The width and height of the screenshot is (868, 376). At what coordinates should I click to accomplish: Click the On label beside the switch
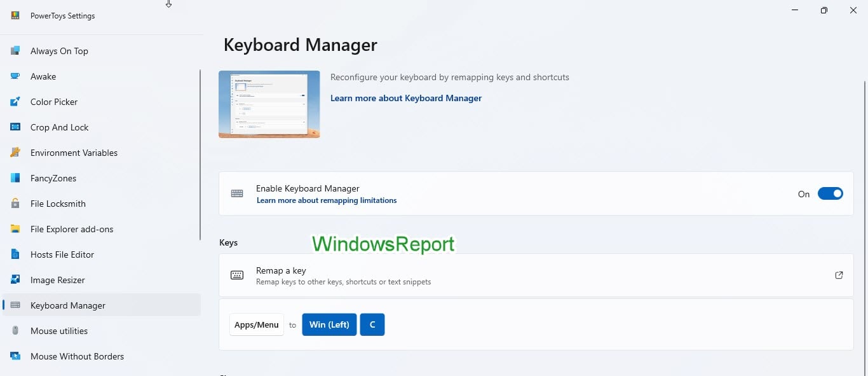(804, 194)
